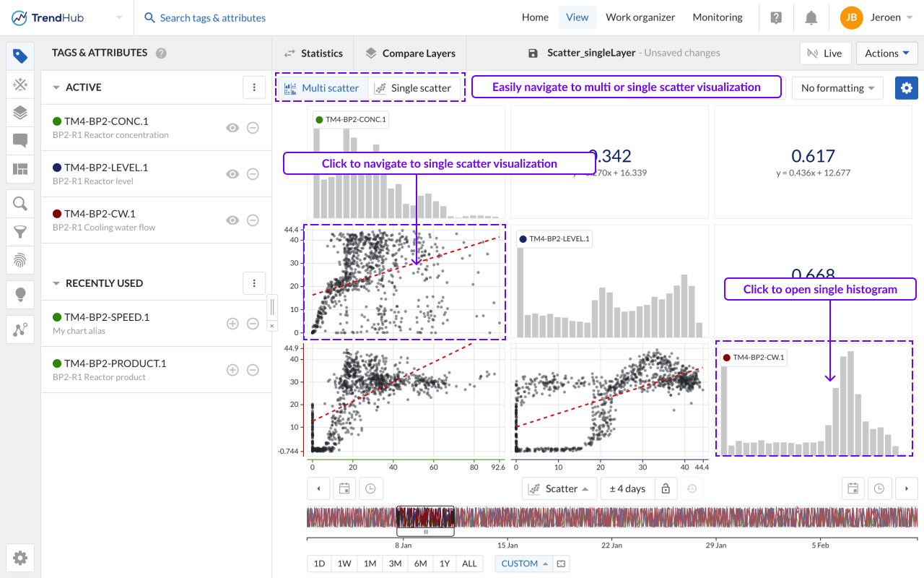This screenshot has width=924, height=578.
Task: Hide the TM4-BP2-LEVEL.1 tag with eye icon
Action: click(232, 174)
